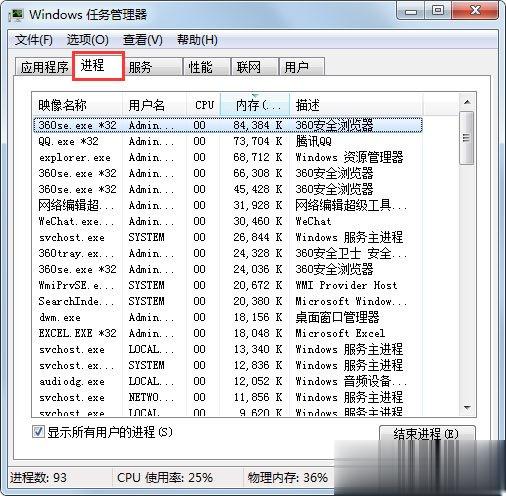Select svchost.exe row using 12,836 K
Viewport: 506px width, 496px height.
coord(228,365)
